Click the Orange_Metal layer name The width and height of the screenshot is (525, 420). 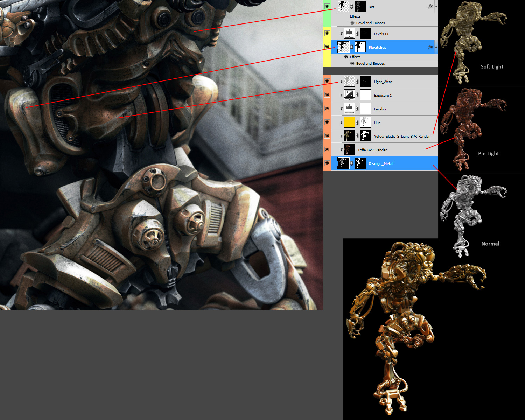[381, 163]
